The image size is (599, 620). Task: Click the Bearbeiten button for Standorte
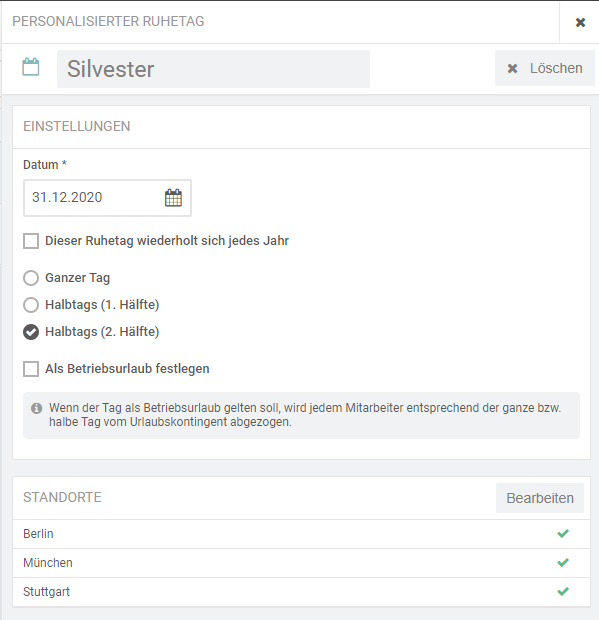click(x=540, y=498)
